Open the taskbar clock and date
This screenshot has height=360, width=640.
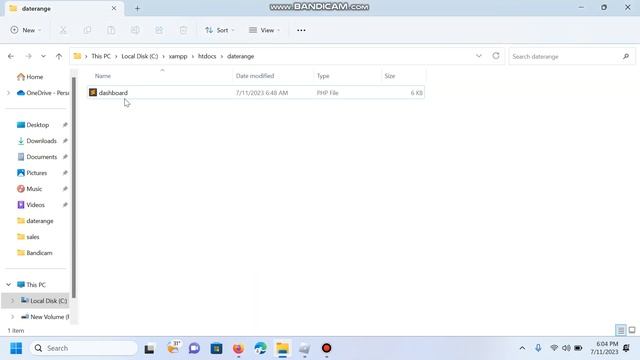click(x=604, y=348)
